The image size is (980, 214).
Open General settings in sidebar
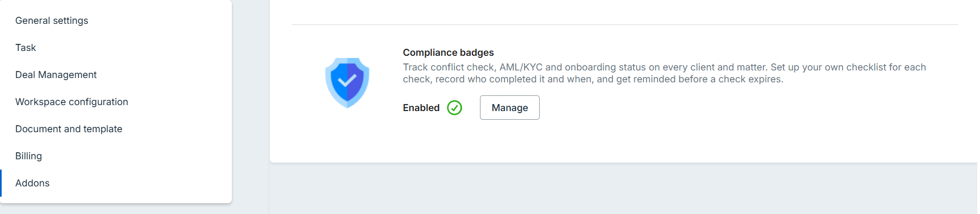pos(52,21)
